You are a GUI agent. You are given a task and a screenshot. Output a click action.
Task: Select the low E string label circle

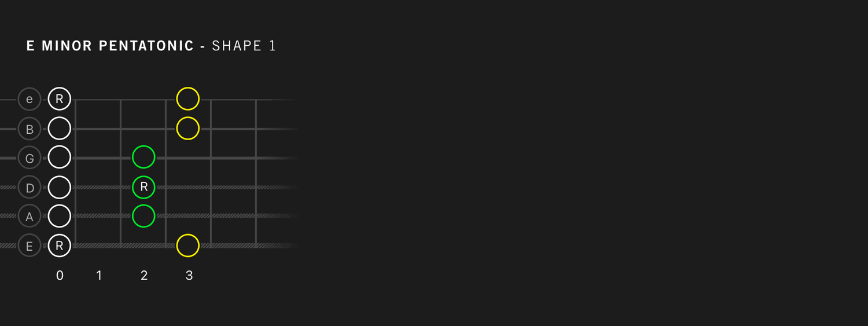30,246
